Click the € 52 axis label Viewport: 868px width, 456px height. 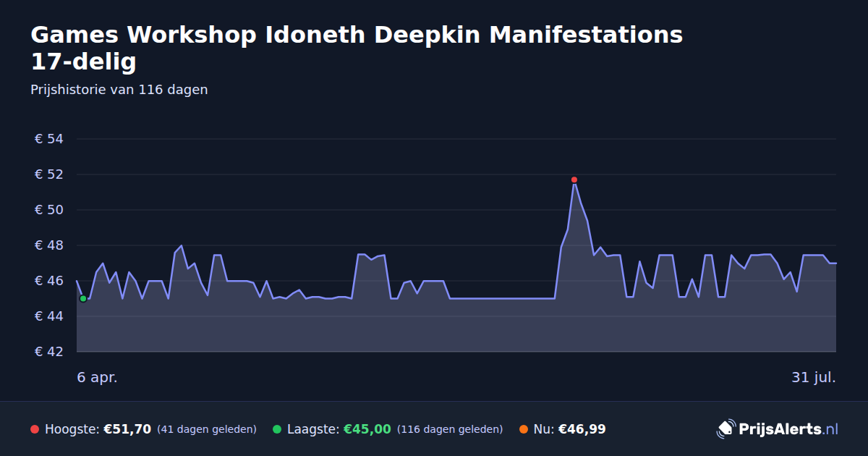tap(49, 174)
